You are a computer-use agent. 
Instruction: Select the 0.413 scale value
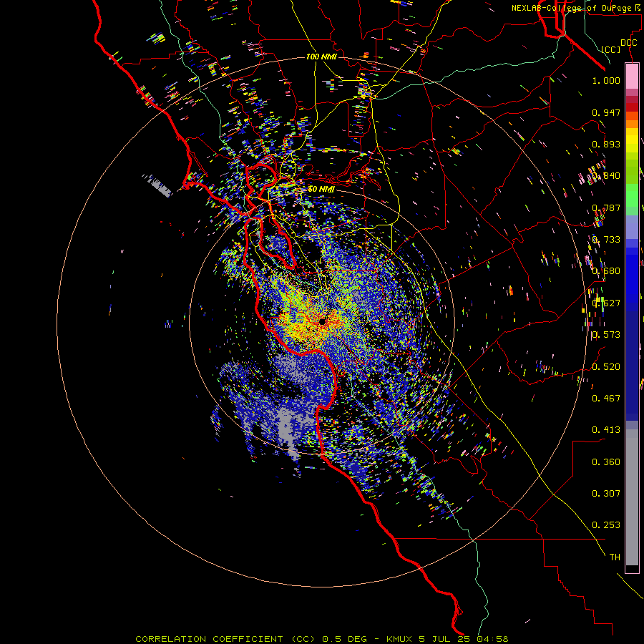[x=606, y=430]
